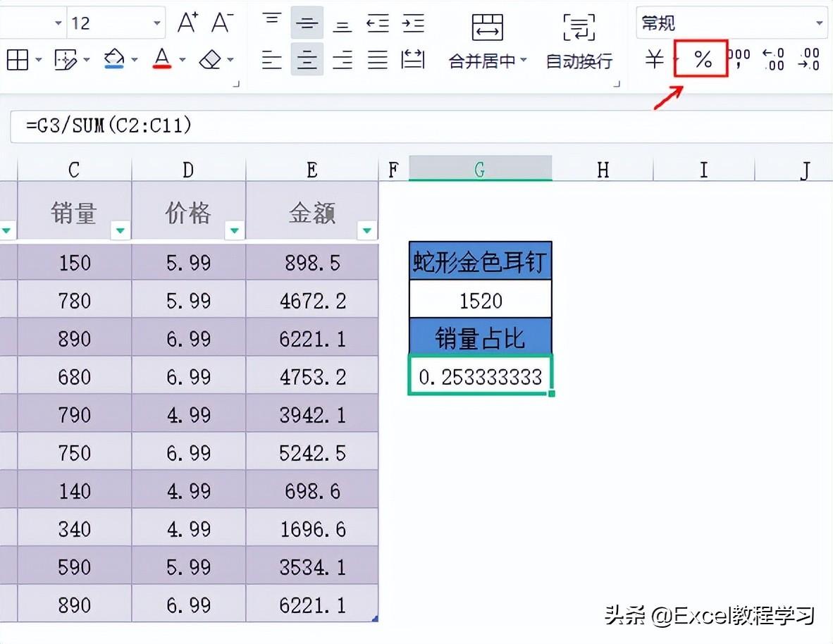Click the borders grid icon
The width and height of the screenshot is (833, 644).
point(18,60)
